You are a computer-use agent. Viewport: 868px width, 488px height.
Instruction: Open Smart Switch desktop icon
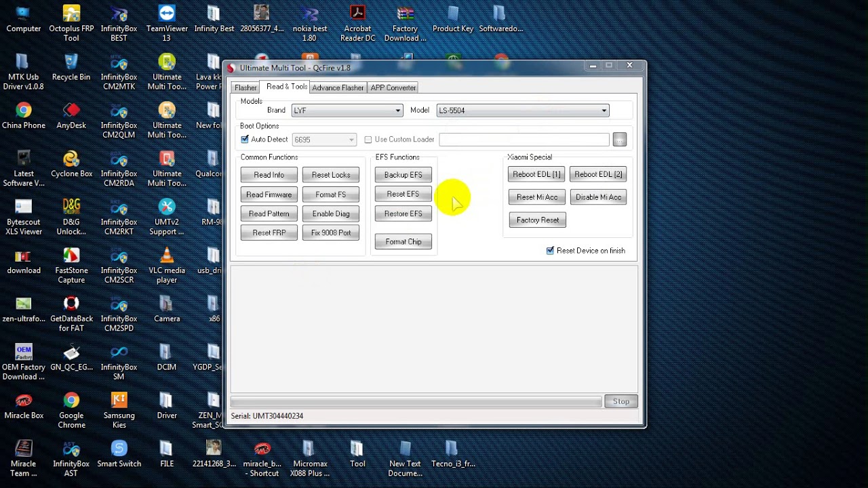click(119, 453)
